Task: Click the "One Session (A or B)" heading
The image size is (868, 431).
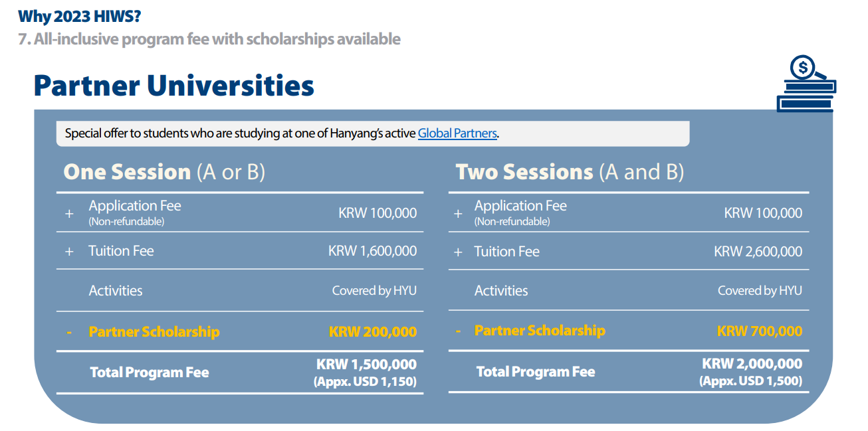Action: (164, 172)
